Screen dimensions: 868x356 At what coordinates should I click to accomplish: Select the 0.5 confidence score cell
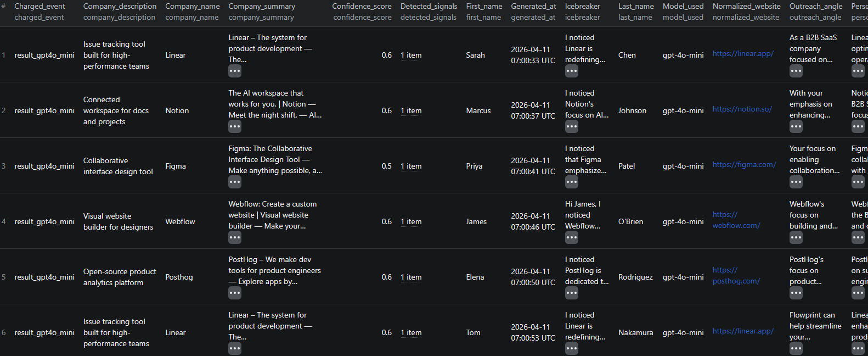[x=387, y=166]
